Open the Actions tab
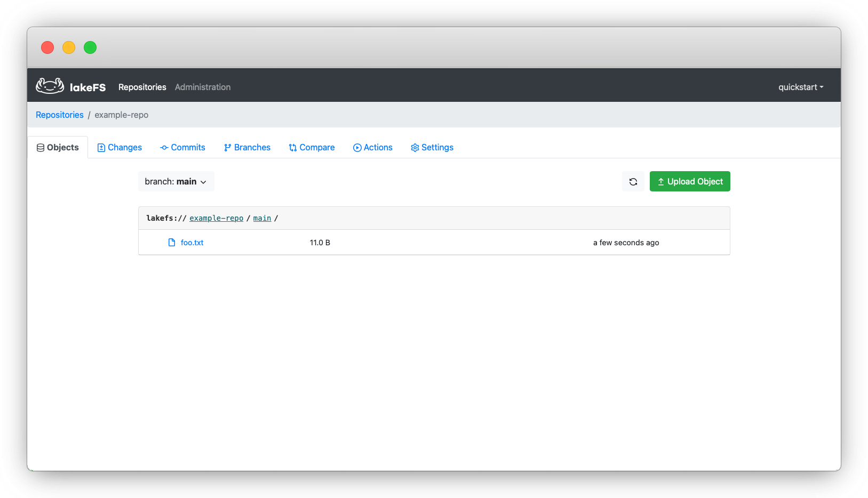 point(373,148)
